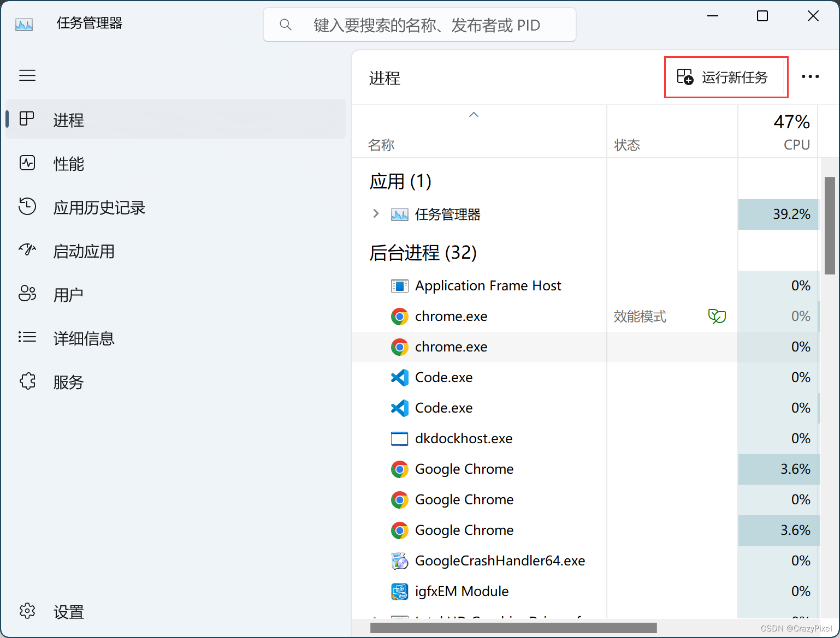840x638 pixels.
Task: Select the GoogleCrashHandler64.exe process row
Action: [x=585, y=561]
